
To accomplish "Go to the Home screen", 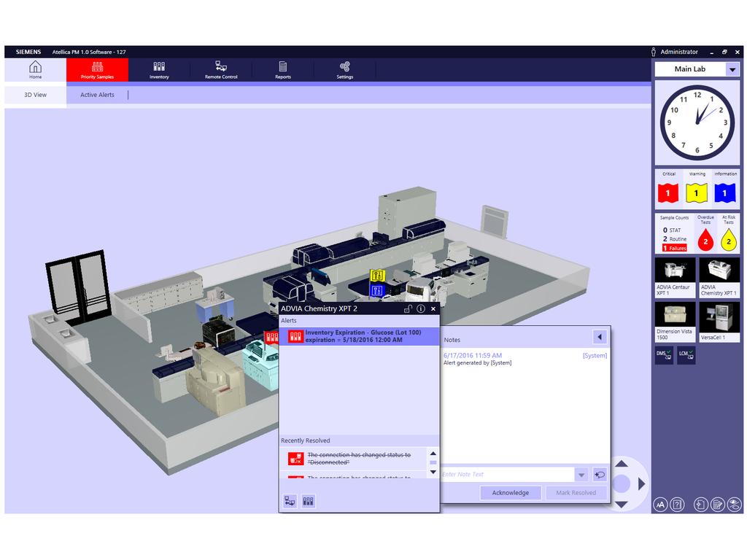I will coord(34,69).
